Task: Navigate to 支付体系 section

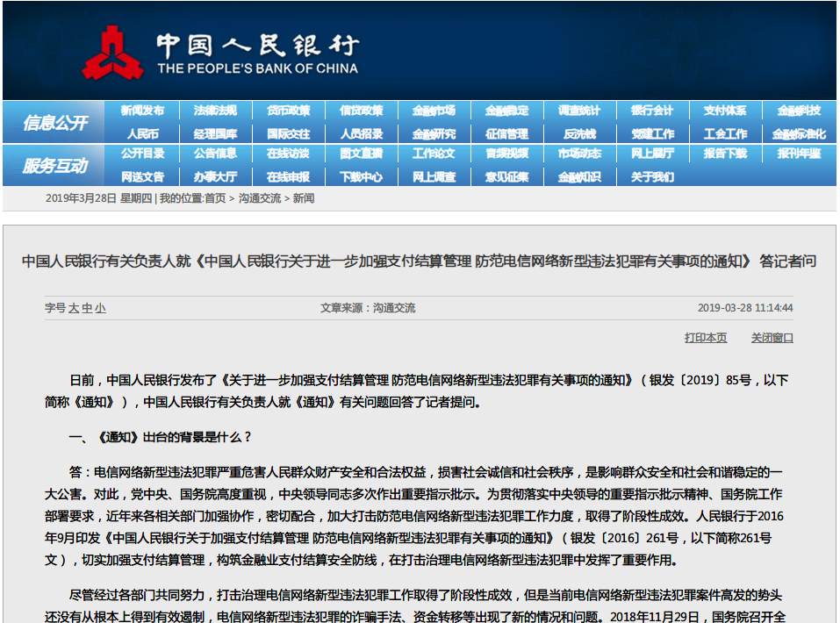Action: (x=725, y=111)
